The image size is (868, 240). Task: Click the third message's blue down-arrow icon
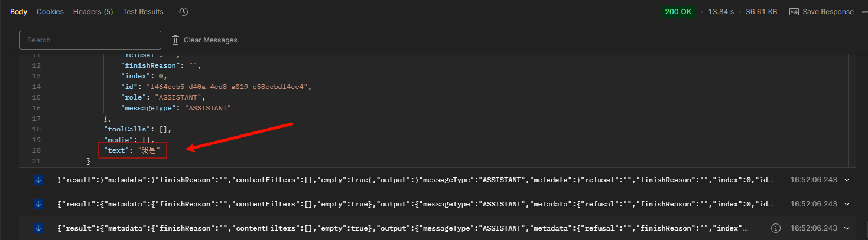coord(38,228)
